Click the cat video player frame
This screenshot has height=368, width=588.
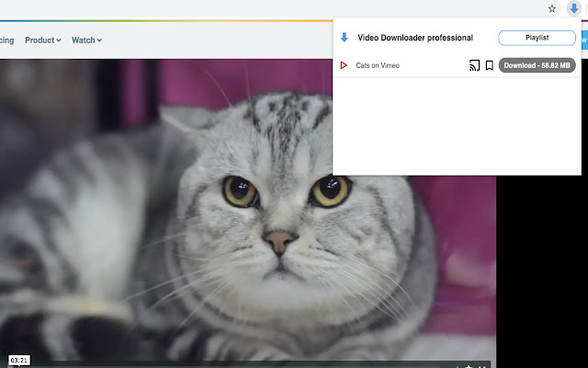pos(248,213)
